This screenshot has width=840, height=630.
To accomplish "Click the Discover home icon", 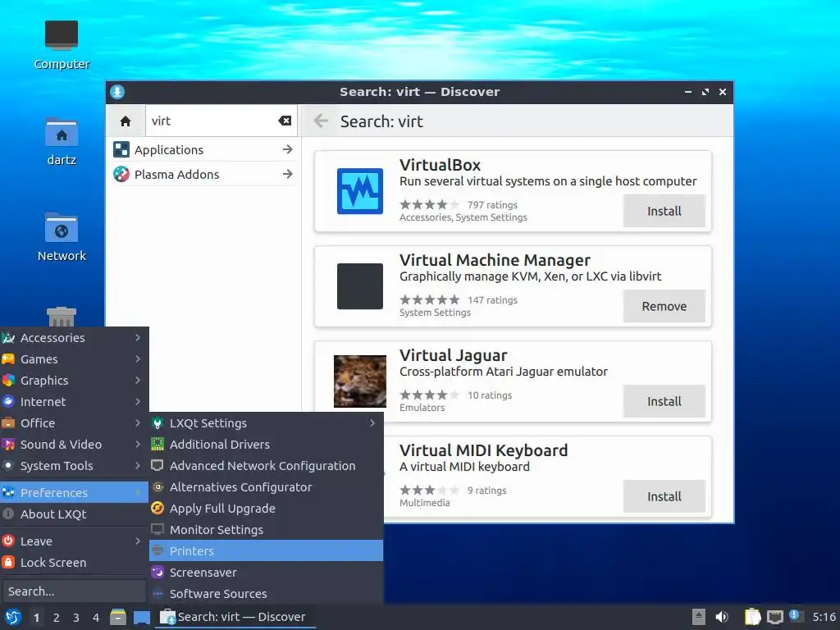I will tap(126, 121).
